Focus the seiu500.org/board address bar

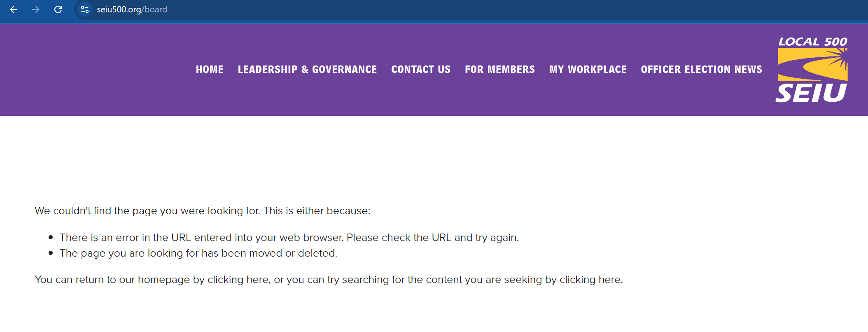click(132, 9)
